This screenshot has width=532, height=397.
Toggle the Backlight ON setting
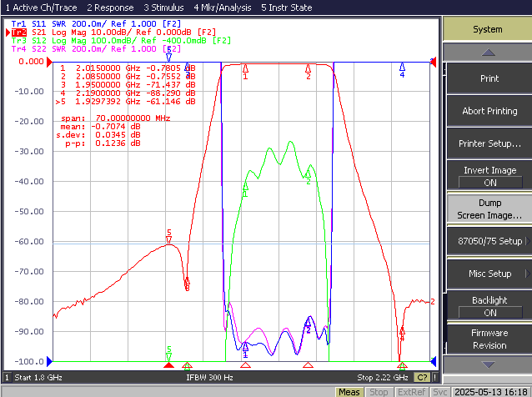tap(489, 306)
